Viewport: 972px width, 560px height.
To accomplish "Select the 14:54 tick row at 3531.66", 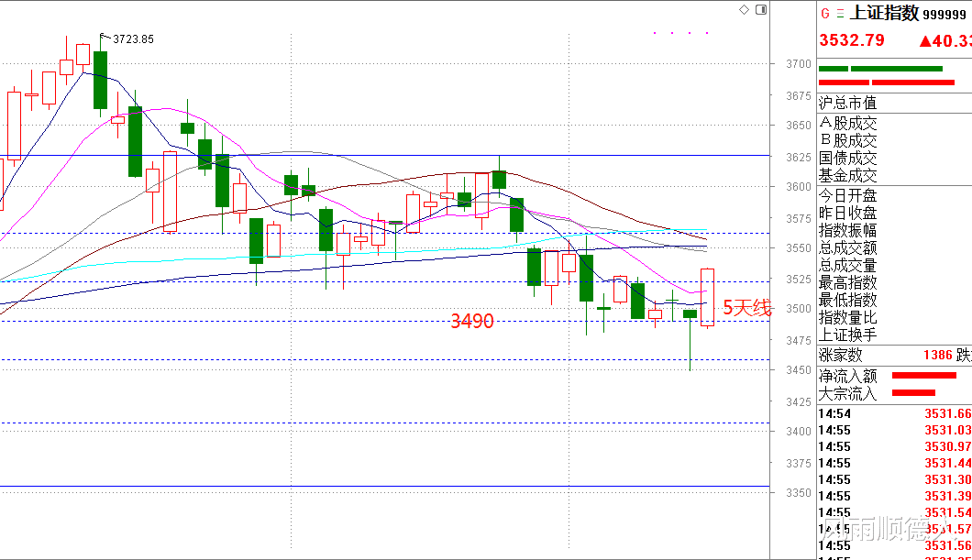I will 894,413.
